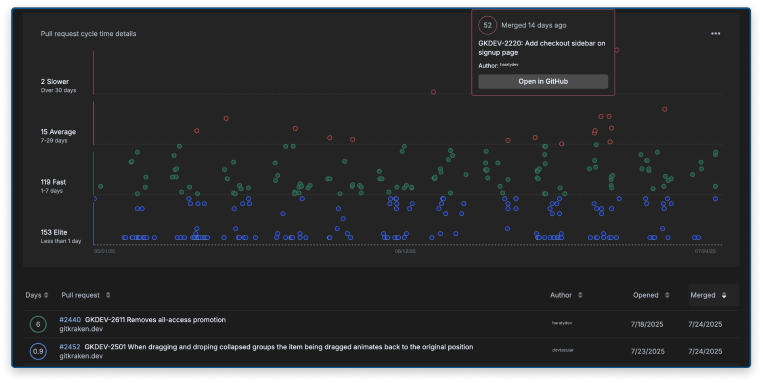The height and width of the screenshot is (383, 763).
Task: Click the GKDEV-2611 pull request title
Action: (155, 320)
